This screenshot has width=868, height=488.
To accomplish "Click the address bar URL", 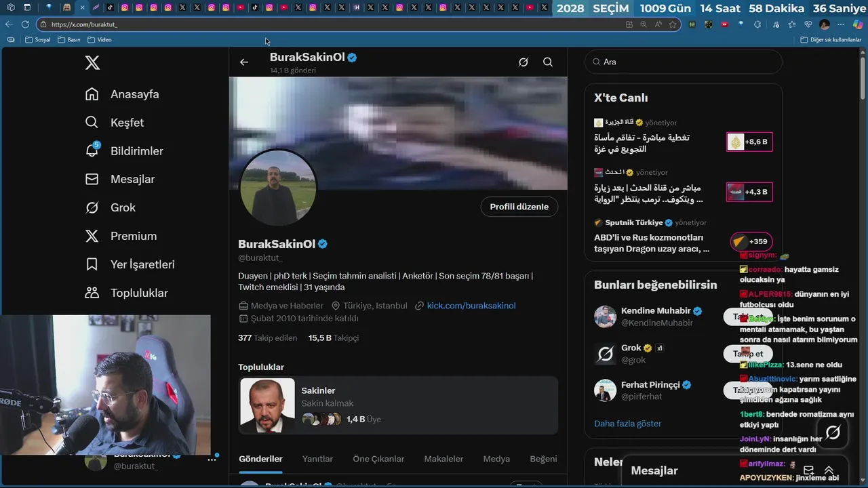I will (x=84, y=24).
